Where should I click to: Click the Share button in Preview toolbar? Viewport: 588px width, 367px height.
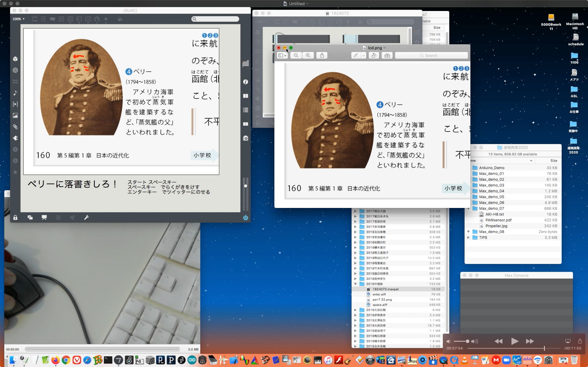click(322, 55)
